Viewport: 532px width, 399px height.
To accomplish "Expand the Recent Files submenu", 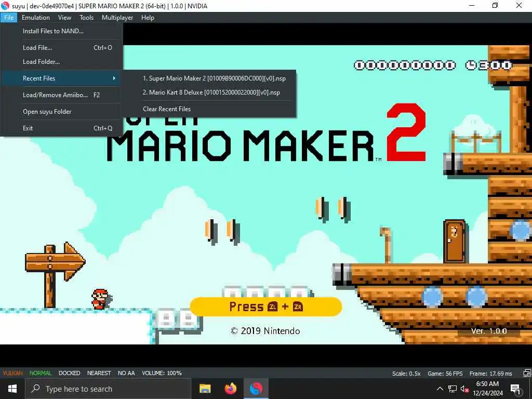I will [61, 78].
